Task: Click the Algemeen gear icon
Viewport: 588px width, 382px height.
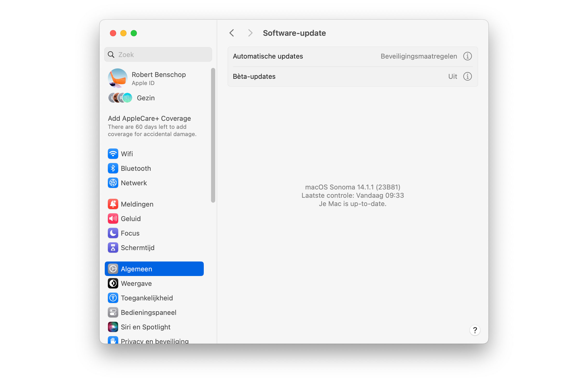Action: coord(113,269)
